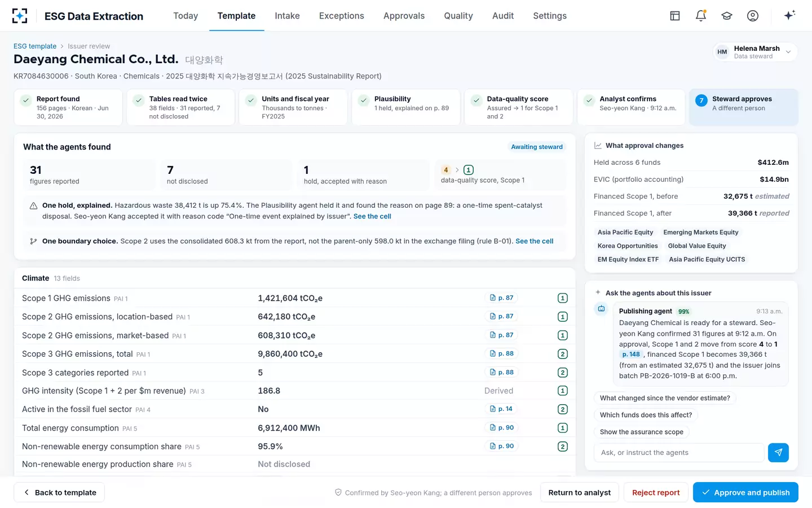Image resolution: width=812 pixels, height=508 pixels.
Task: Select the Plausibility step card
Action: (x=406, y=107)
